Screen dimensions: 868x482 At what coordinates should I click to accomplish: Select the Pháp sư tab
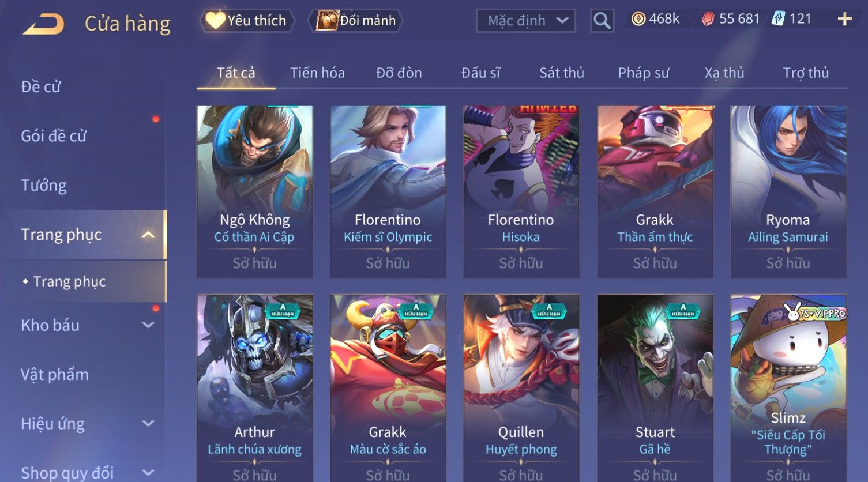pos(644,73)
